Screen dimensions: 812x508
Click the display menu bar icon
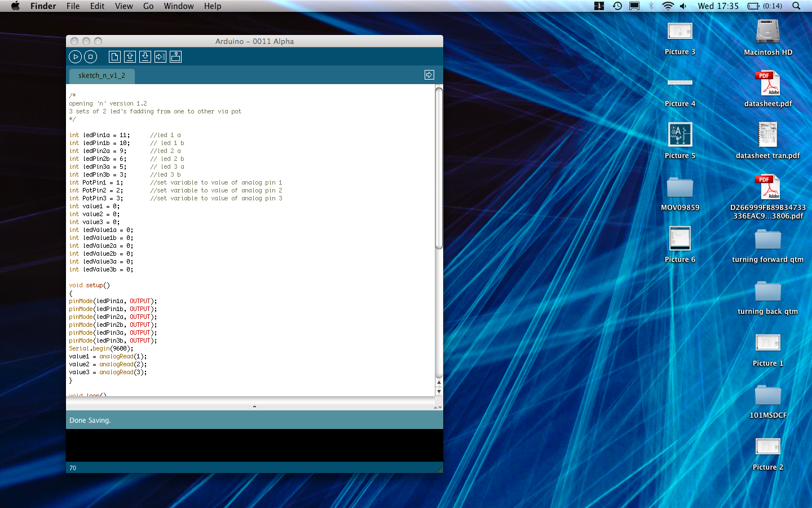[x=634, y=6]
